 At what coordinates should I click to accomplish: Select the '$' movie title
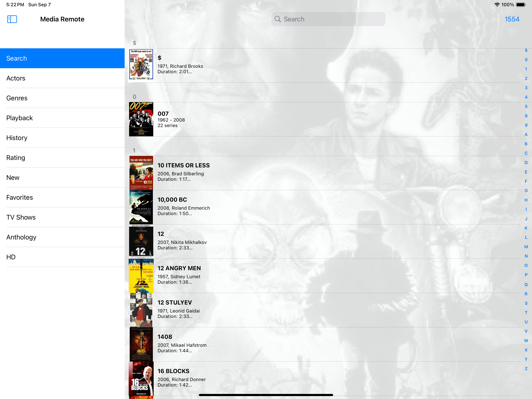[x=159, y=58]
